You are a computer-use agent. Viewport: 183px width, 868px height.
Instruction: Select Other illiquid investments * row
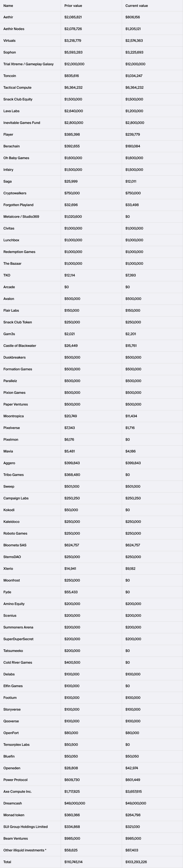tap(91, 850)
